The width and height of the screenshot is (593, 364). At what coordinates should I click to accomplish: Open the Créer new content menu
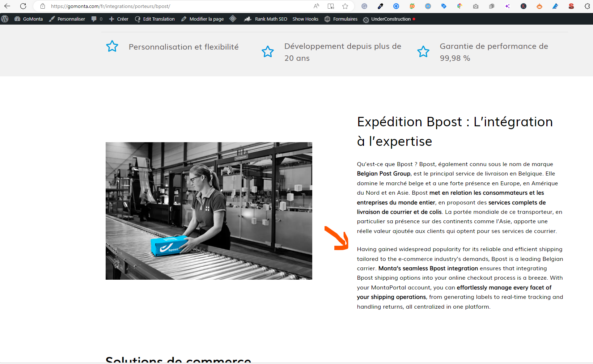click(x=119, y=19)
